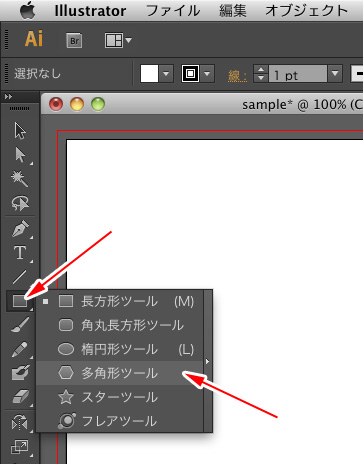Click the stroke profile box beside 1 pt
The image size is (363, 464).
click(357, 74)
